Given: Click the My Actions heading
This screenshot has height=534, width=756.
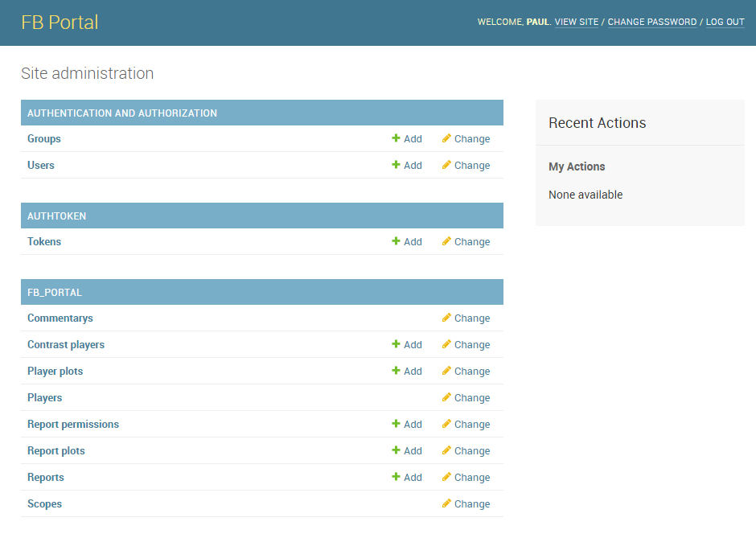Looking at the screenshot, I should point(577,166).
